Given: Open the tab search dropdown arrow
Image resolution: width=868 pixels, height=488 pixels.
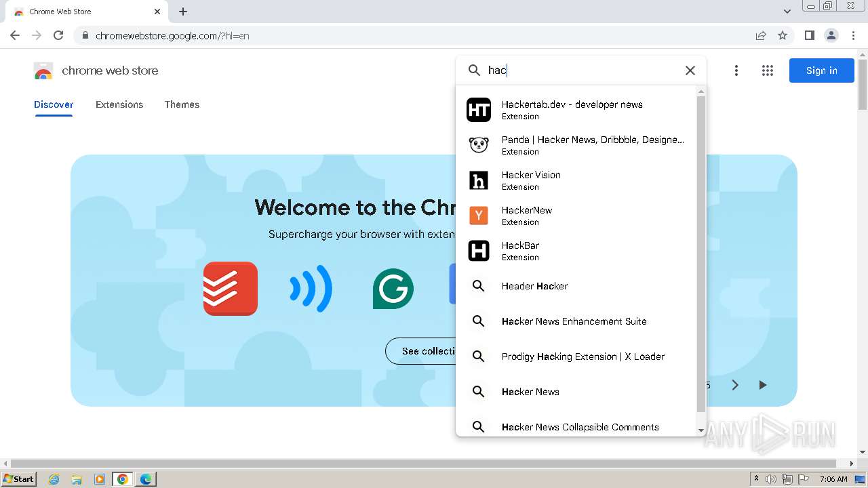Looking at the screenshot, I should 787,12.
